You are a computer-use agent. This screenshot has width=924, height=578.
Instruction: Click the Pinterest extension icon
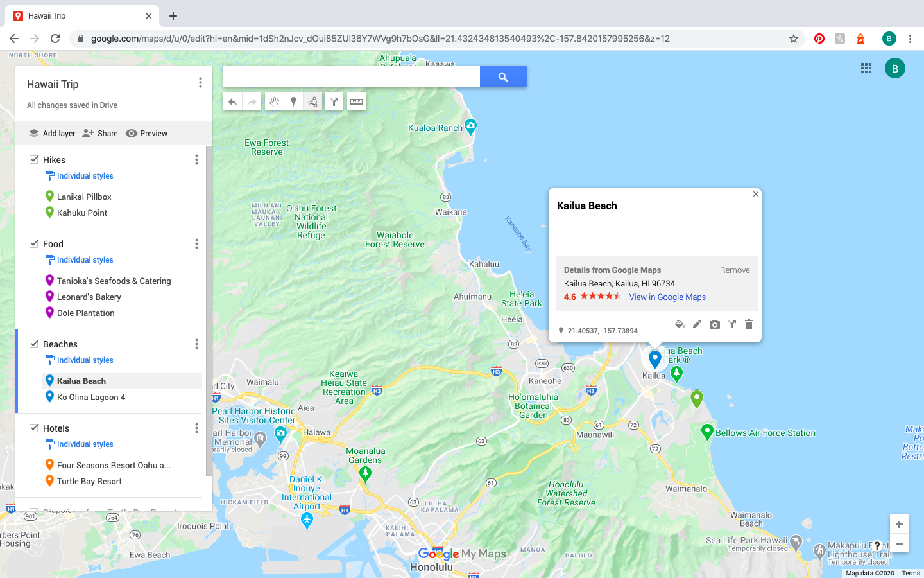pyautogui.click(x=819, y=39)
